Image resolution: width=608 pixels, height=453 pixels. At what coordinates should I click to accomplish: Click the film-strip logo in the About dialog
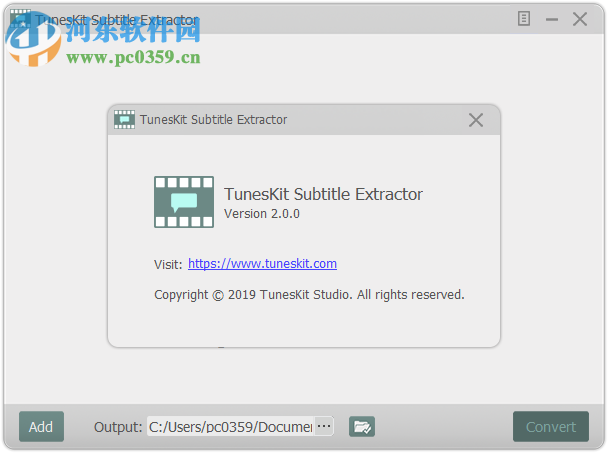(184, 202)
